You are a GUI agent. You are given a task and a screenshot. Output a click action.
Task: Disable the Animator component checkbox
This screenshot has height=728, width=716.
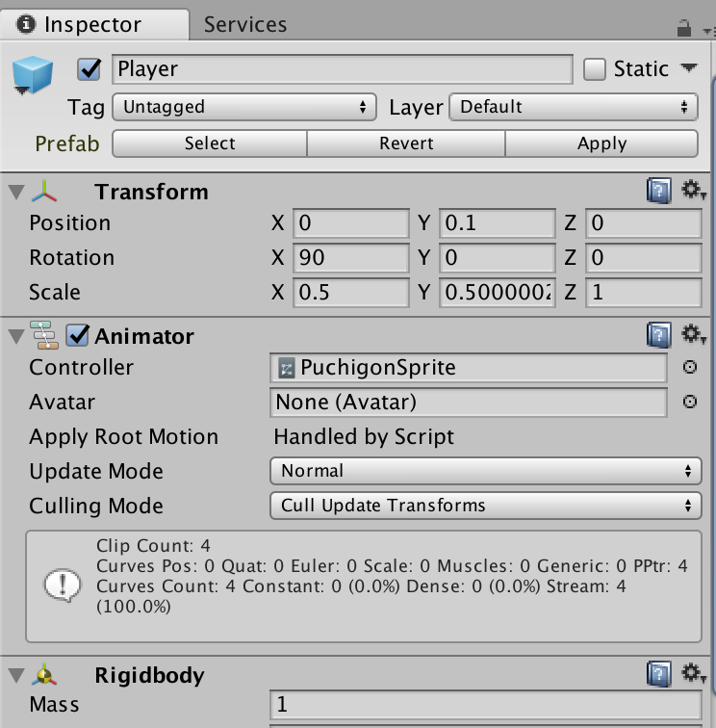click(77, 335)
